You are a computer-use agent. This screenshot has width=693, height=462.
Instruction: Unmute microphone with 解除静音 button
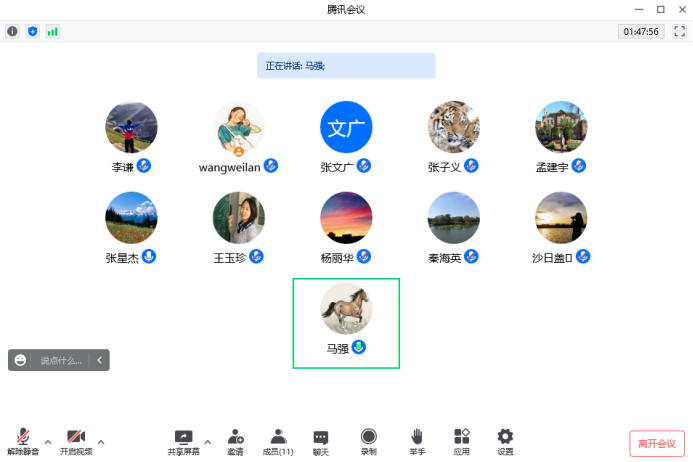22,441
